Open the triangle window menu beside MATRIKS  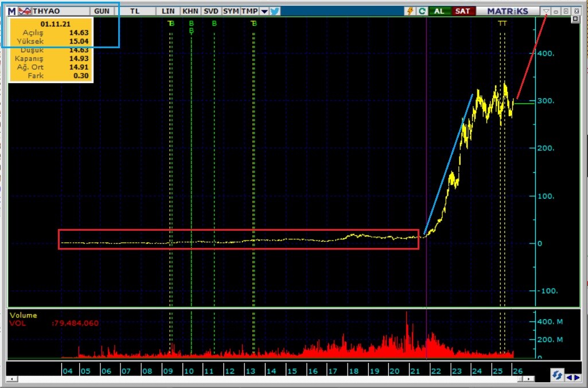click(x=546, y=11)
